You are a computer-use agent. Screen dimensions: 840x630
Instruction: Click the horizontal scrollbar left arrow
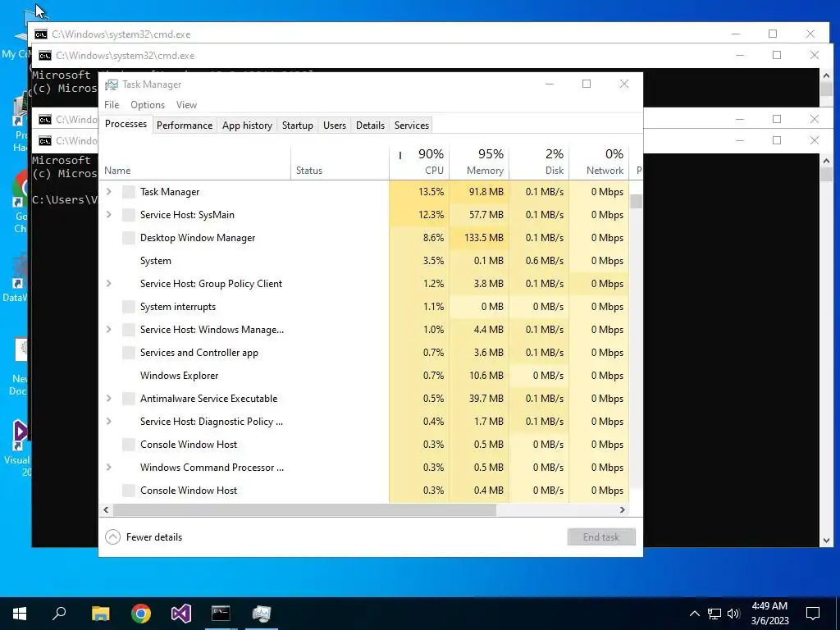click(106, 510)
